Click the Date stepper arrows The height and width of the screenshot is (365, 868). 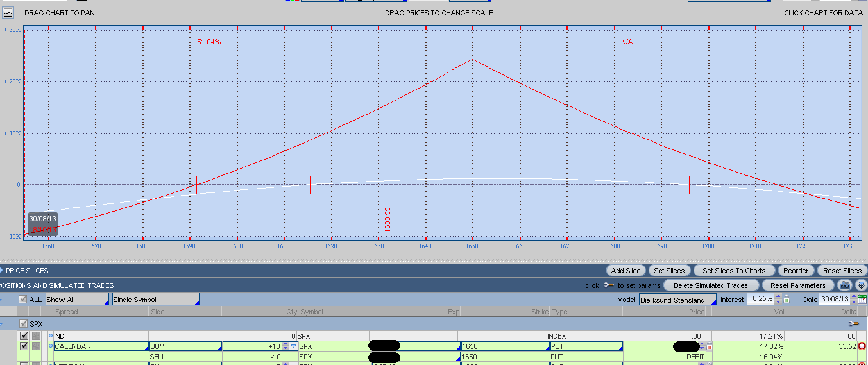click(853, 300)
